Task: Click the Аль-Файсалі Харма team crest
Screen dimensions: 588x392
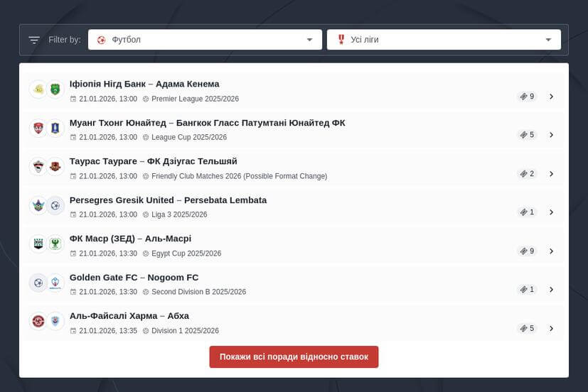Action: (x=38, y=321)
